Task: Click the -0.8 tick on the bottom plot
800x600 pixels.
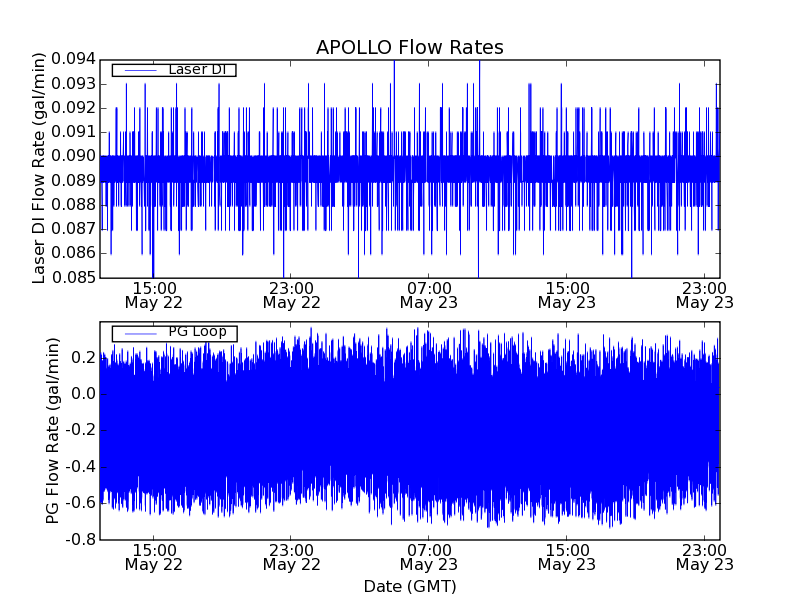Action: (x=76, y=539)
